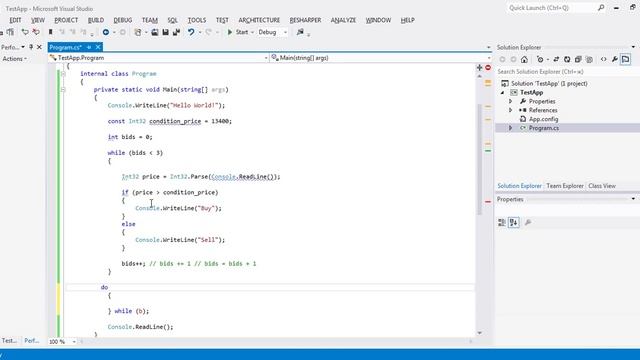This screenshot has width=640, height=360.
Task: Select Solution 'TestApp' (1 project) node
Action: pyautogui.click(x=549, y=83)
